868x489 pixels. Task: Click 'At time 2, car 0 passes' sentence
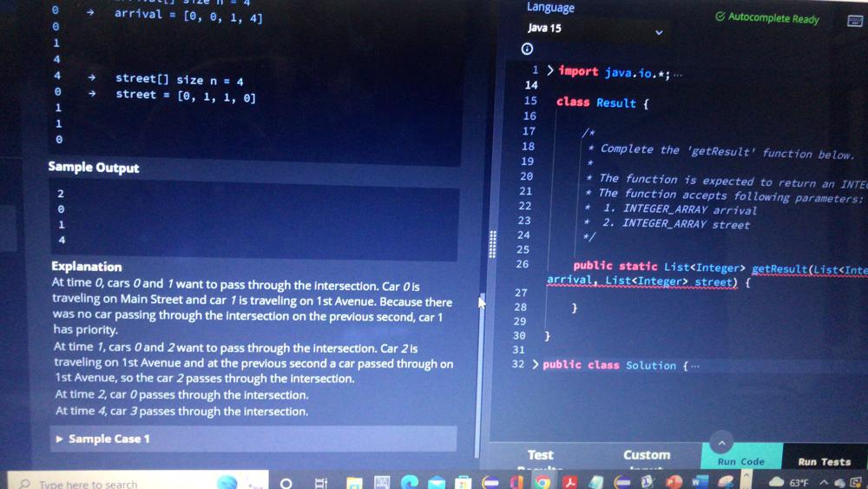pos(181,395)
